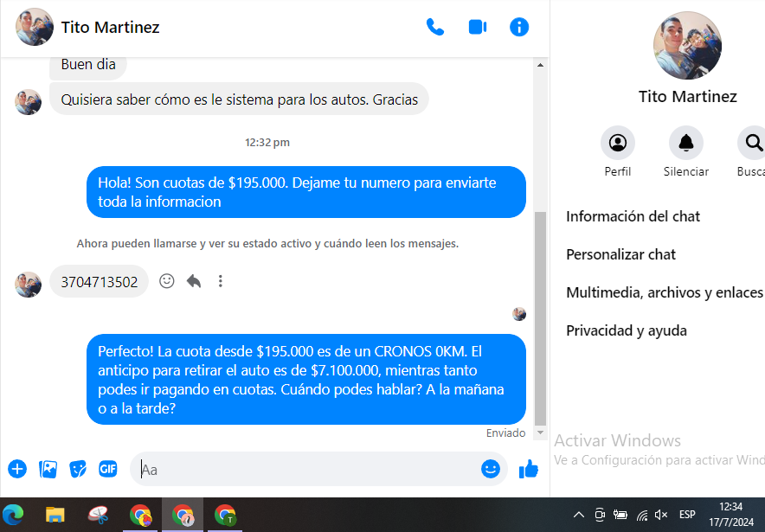Open more options for 3704713502 message
This screenshot has width=765, height=532.
point(221,281)
